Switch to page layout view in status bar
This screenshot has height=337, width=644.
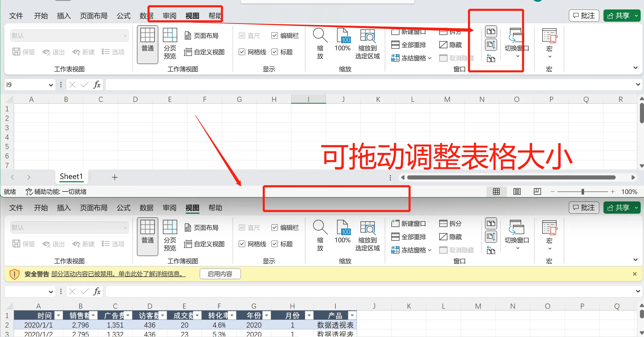[517, 191]
